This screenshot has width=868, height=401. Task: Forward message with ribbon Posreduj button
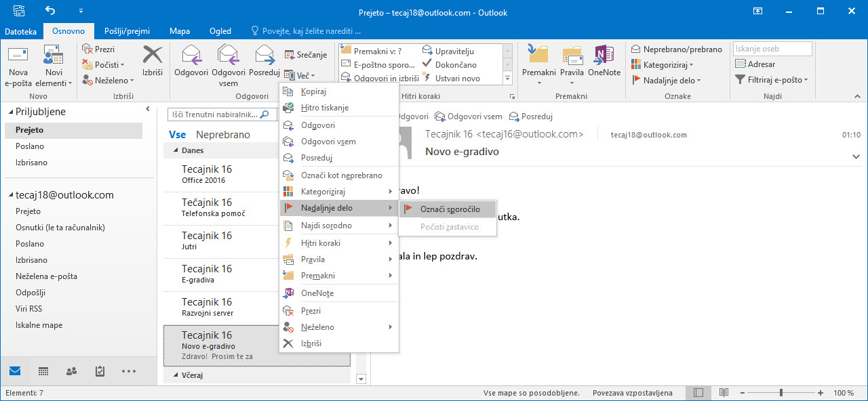(x=264, y=62)
